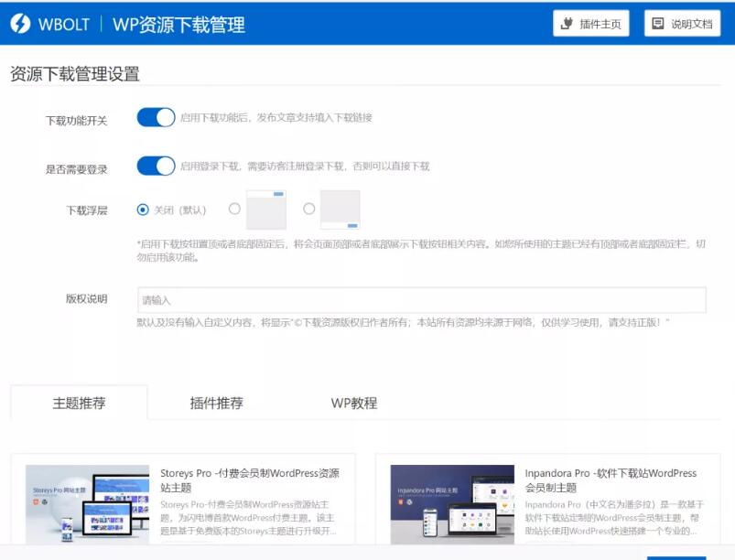Image resolution: width=735 pixels, height=560 pixels.
Task: Switch to the WP教程 tab
Action: point(354,403)
